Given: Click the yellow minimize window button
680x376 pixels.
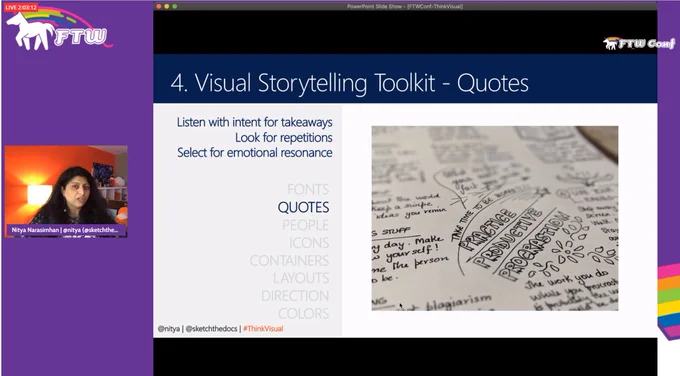Looking at the screenshot, I should coord(167,6).
